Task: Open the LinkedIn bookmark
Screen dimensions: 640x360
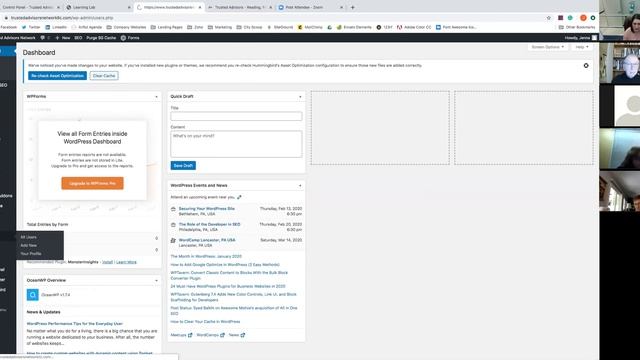Action: (x=56, y=27)
